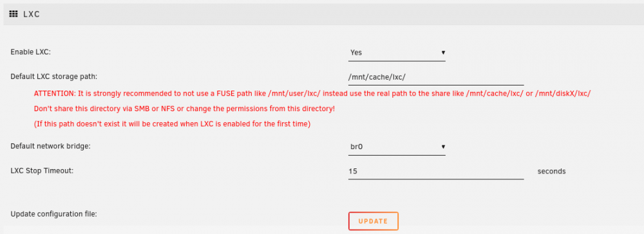Click the note about path being created
The width and height of the screenshot is (644, 234).
(172, 124)
